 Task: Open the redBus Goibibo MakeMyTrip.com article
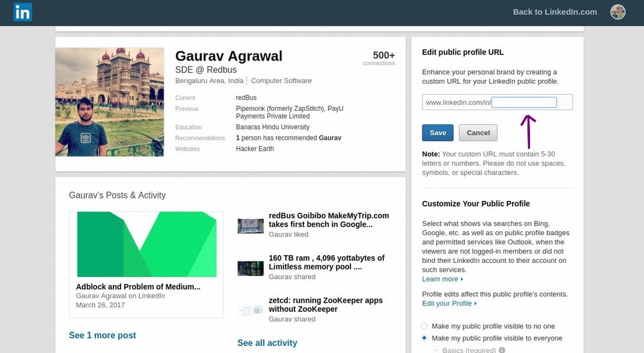[328, 220]
